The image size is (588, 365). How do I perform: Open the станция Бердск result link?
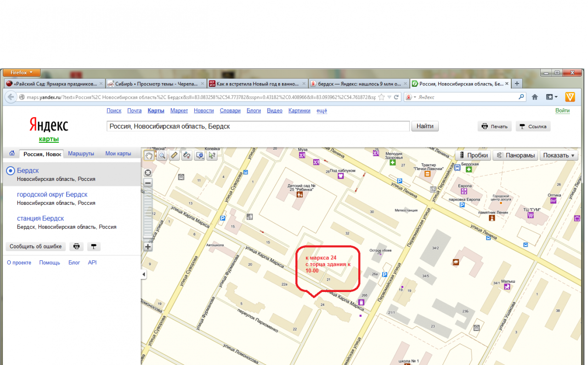point(40,219)
